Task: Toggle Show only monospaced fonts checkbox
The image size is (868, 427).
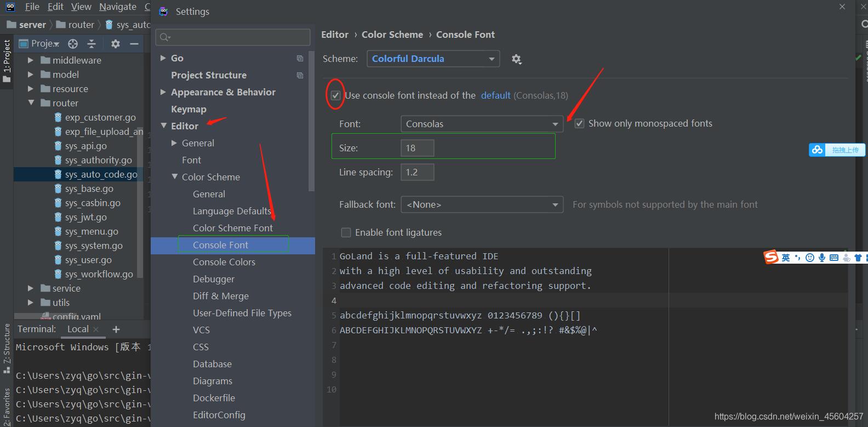Action: 579,124
